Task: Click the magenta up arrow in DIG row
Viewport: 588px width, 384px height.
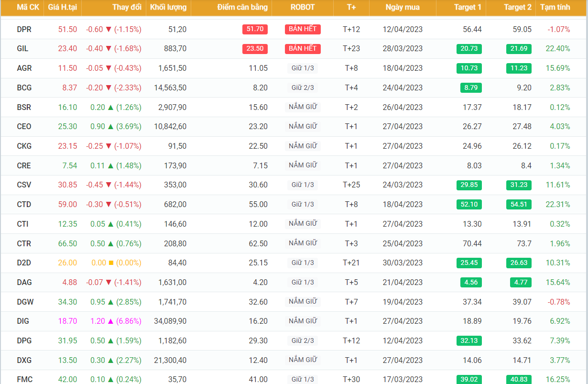Action: coord(110,321)
